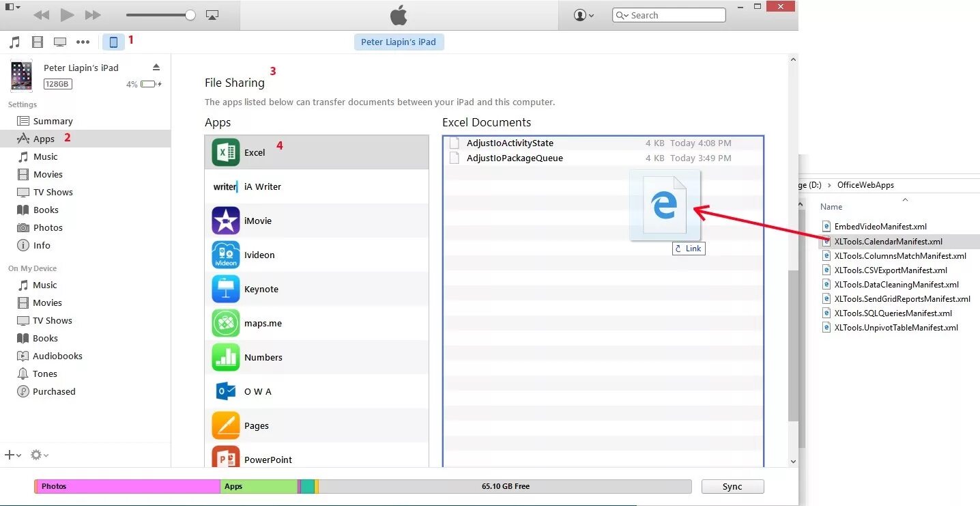Screen dimensions: 980x506
Task: Click the Name column header in Explorer
Action: pyautogui.click(x=831, y=206)
